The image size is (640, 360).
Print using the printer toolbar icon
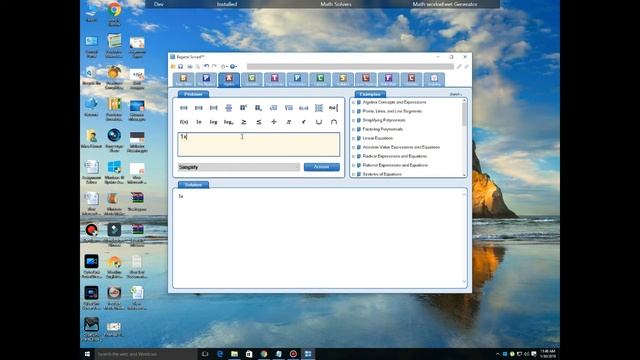pyautogui.click(x=190, y=67)
